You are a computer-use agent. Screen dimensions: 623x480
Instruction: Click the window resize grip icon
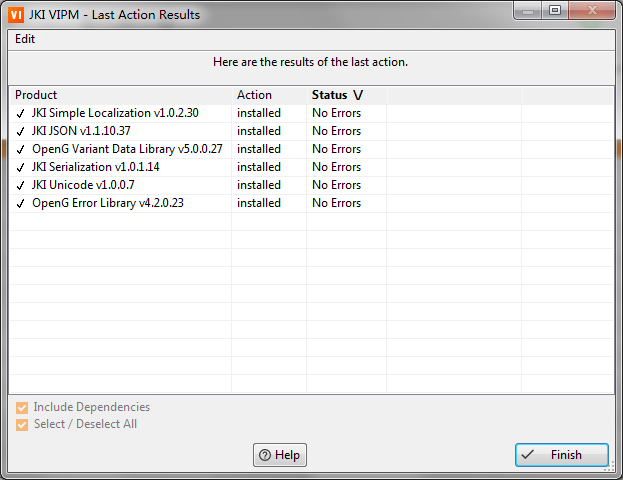609,466
